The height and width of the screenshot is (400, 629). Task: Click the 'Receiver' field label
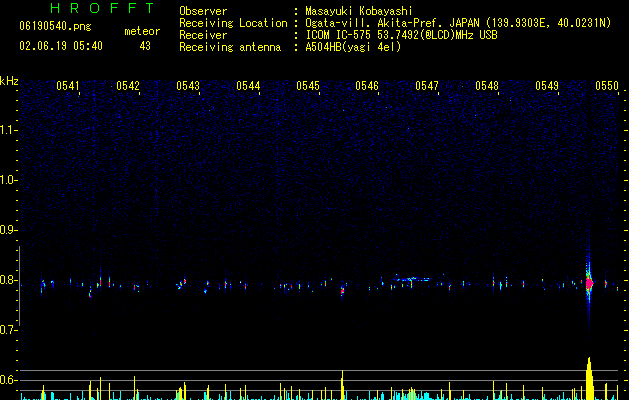click(x=203, y=35)
